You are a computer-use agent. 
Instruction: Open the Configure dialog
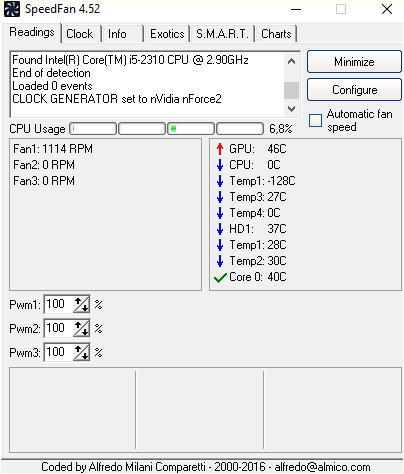(x=354, y=90)
